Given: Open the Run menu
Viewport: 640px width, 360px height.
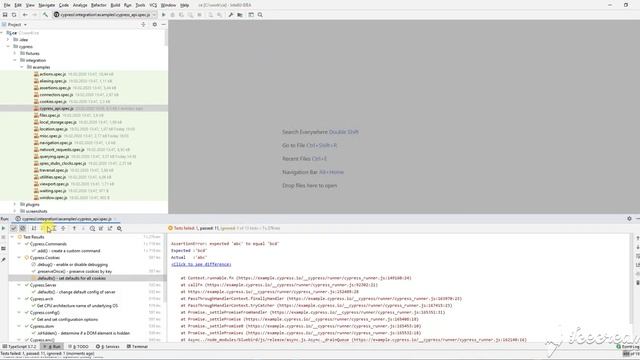Looking at the screenshot, I should tap(128, 5).
